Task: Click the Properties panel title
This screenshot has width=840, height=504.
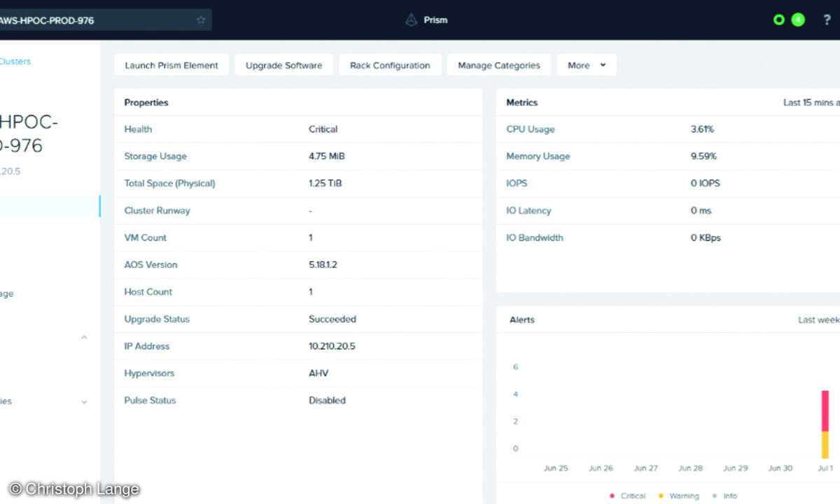Action: coord(146,103)
